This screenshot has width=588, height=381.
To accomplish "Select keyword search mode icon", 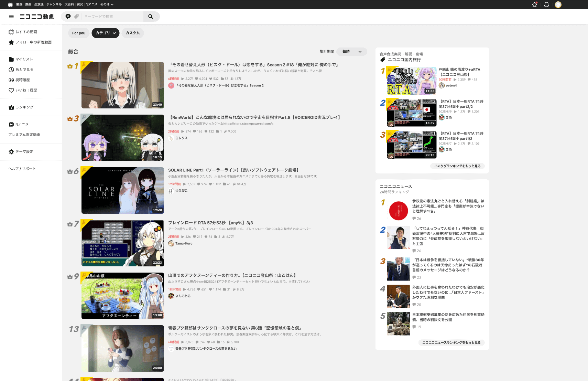I will tap(68, 16).
